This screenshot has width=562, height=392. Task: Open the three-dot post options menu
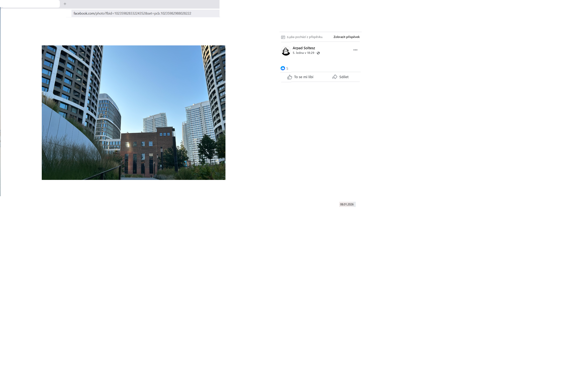click(x=355, y=50)
